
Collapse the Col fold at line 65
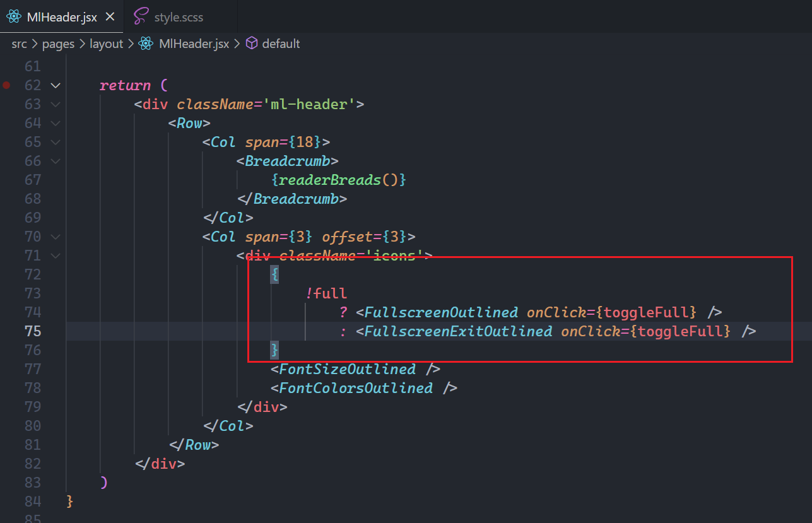(x=56, y=142)
